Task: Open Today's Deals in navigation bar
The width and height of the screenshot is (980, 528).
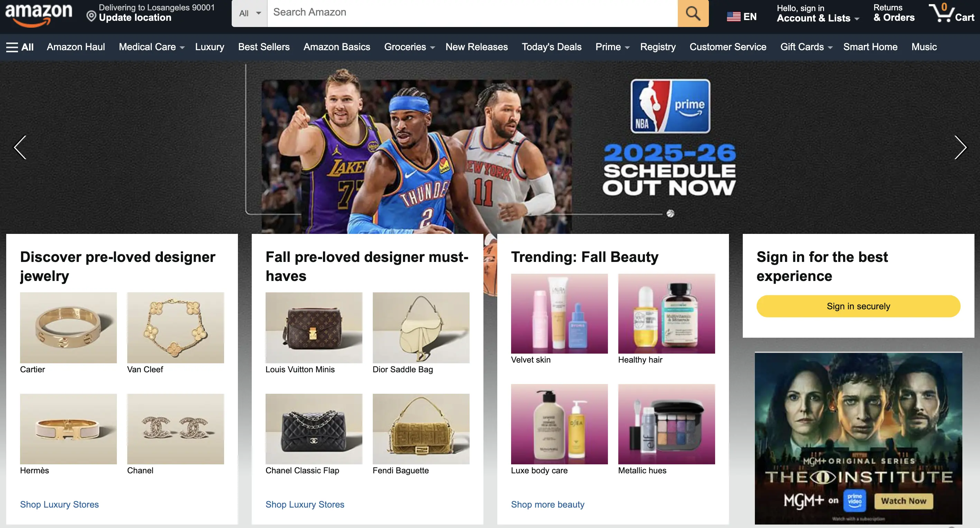Action: click(x=551, y=47)
